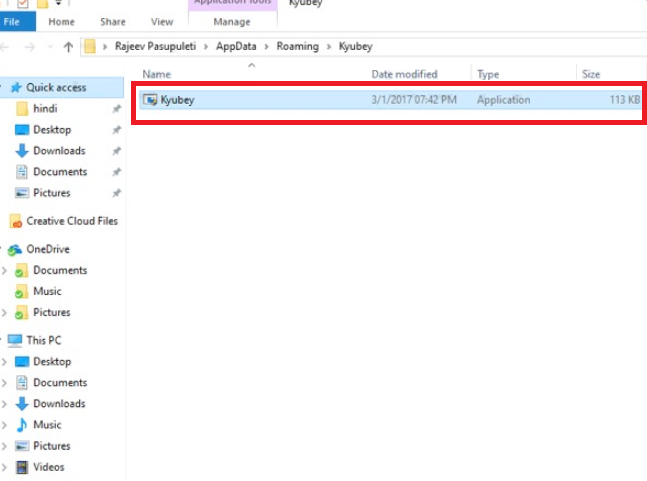647x481 pixels.
Task: Open Downloads under Quick access
Action: (x=59, y=151)
